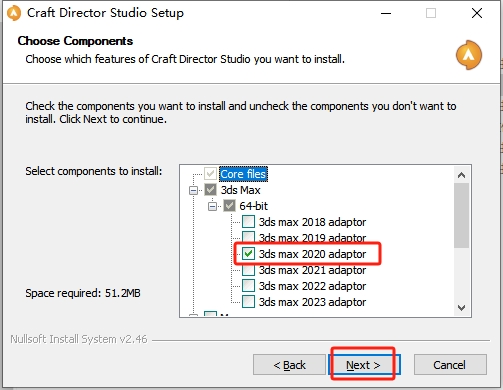Uncheck the 3ds max 2020 adaptor

tap(248, 254)
